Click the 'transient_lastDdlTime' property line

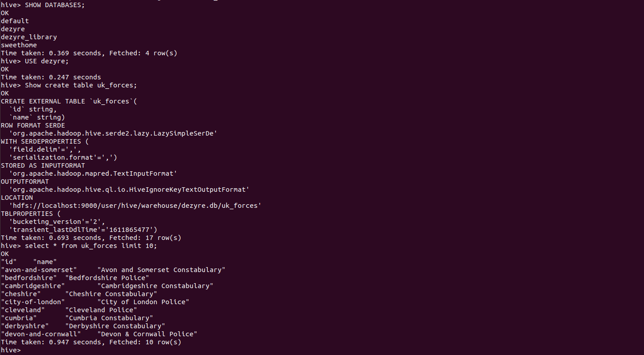coord(83,230)
